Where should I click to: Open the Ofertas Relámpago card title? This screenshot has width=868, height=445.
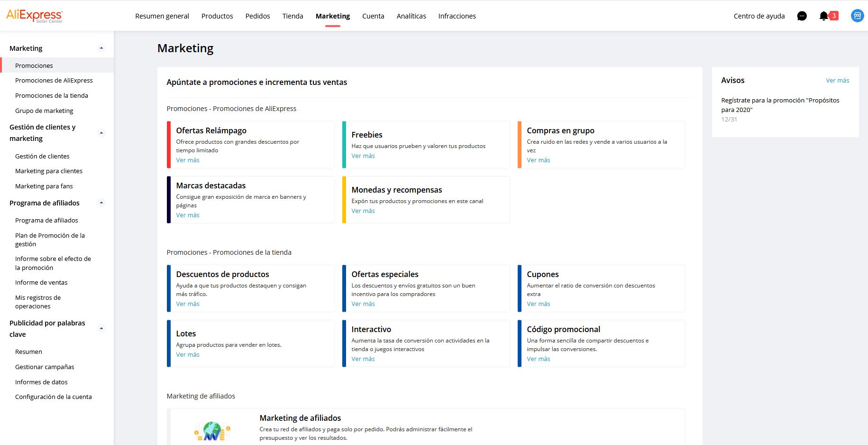[211, 130]
